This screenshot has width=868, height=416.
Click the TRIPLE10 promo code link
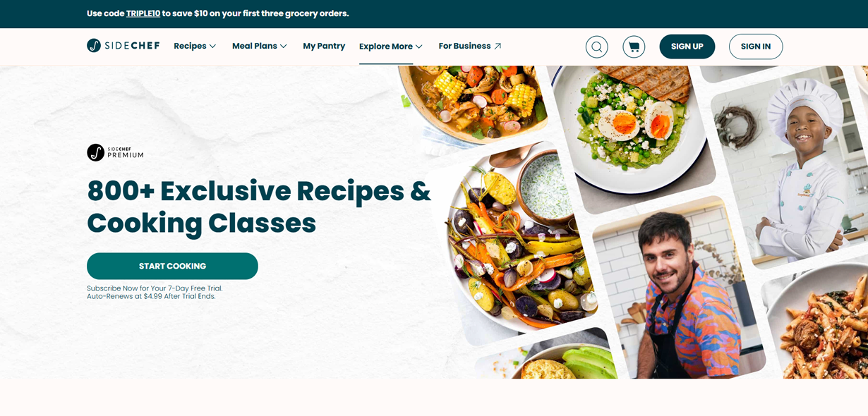pos(143,13)
